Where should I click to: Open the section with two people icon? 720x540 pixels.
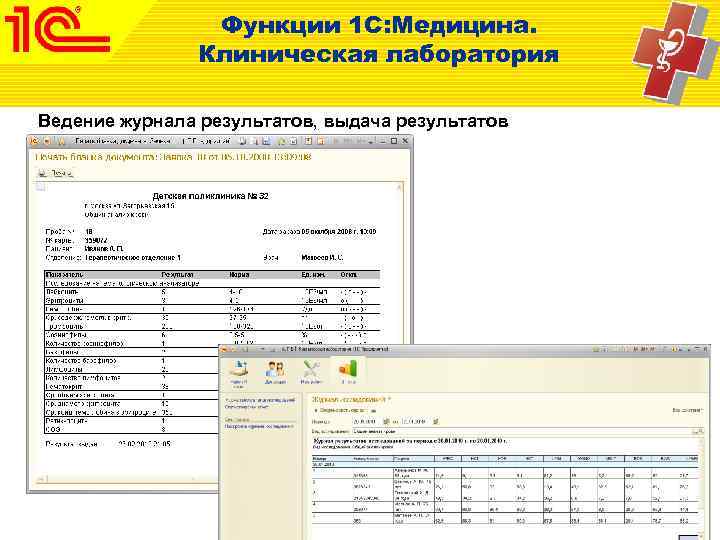tap(275, 372)
